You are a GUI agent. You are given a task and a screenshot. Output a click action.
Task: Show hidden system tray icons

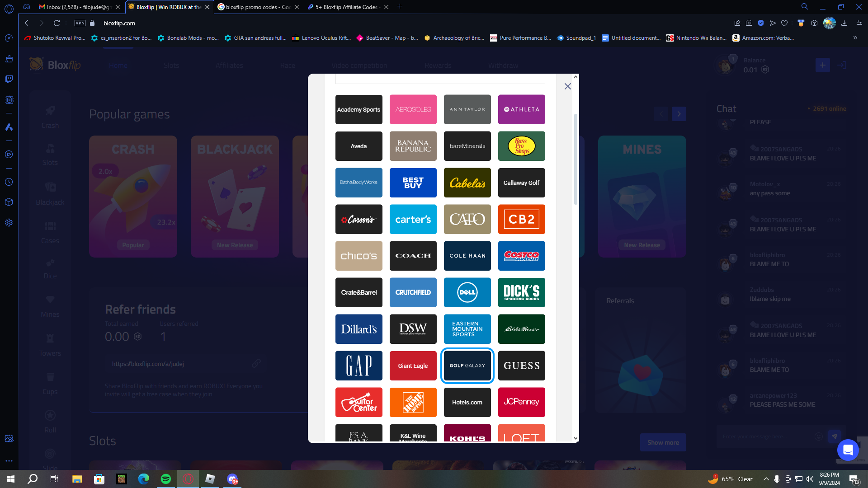(x=766, y=479)
